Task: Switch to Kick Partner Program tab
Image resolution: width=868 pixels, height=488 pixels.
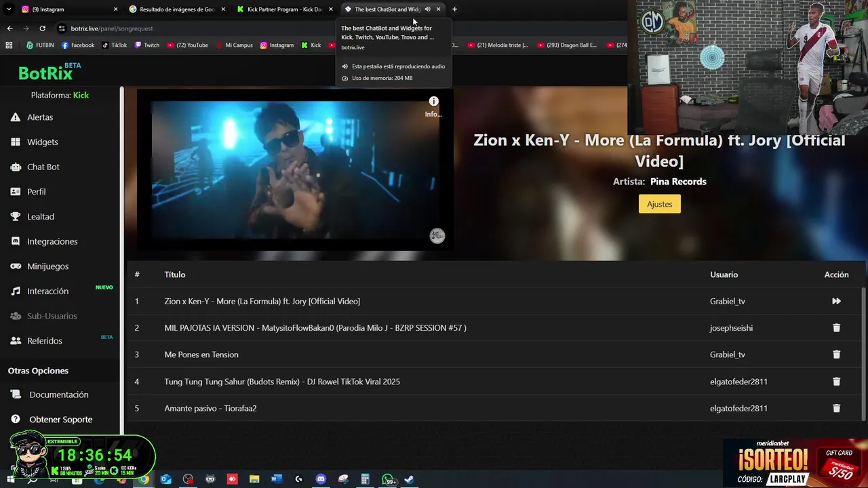Action: [285, 9]
